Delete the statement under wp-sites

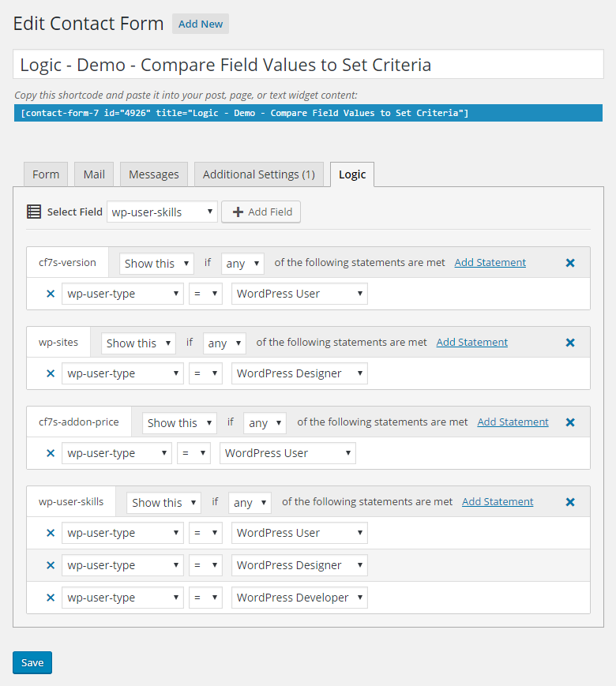[51, 373]
